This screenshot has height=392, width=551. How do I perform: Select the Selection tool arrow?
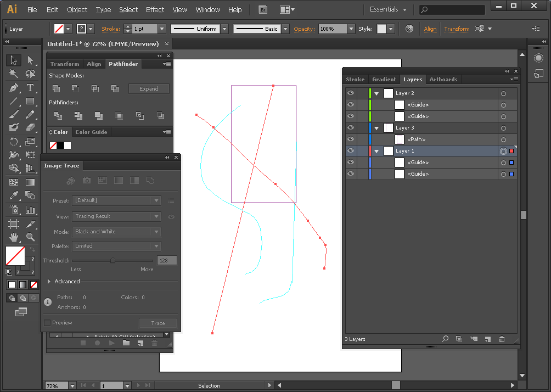(14, 60)
